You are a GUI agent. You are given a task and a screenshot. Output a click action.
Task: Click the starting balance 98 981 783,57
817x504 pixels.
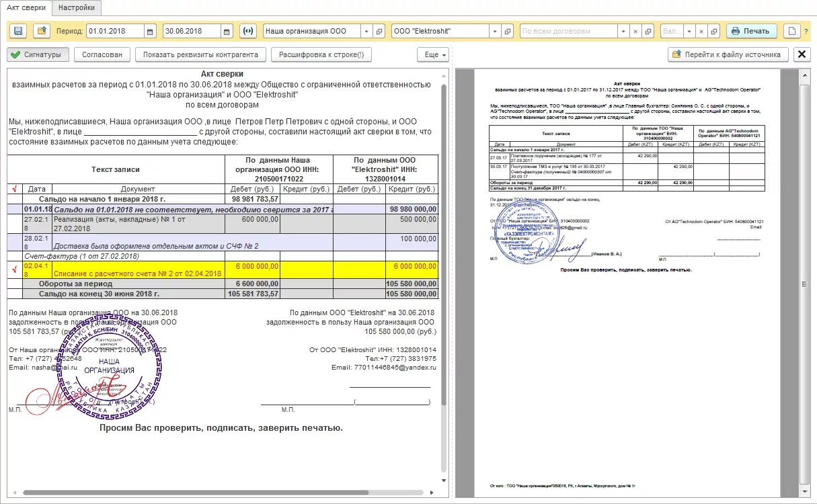[252, 199]
